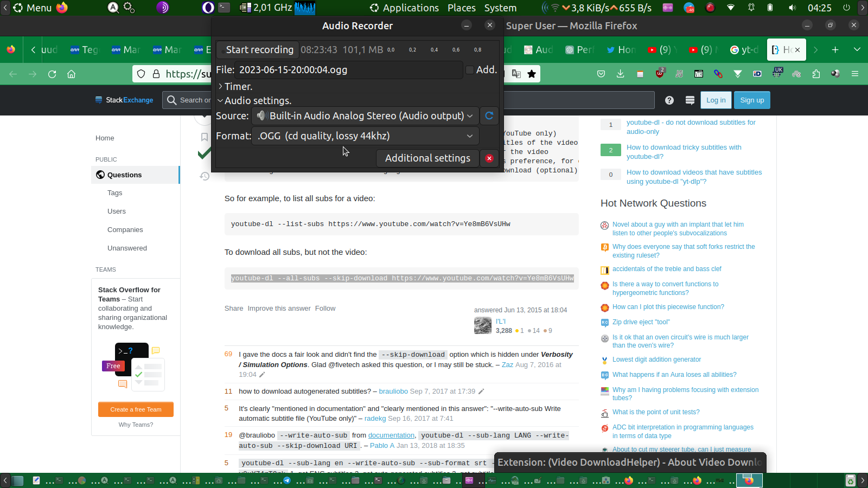Toggle the Add. checkbox in Audio Recorder
868x488 pixels.
pyautogui.click(x=470, y=70)
